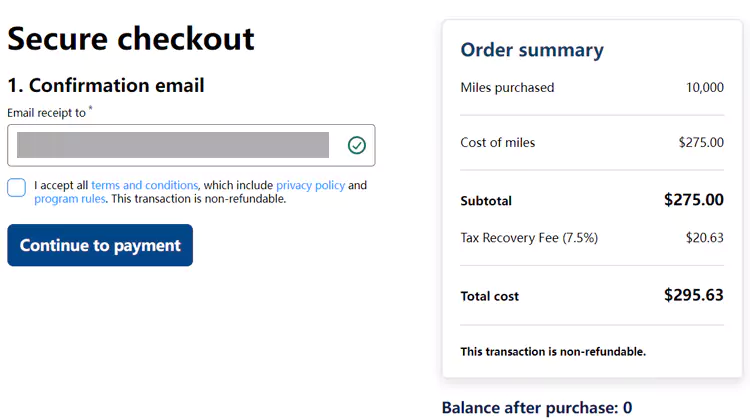This screenshot has height=420, width=750.
Task: Click the Order summary title
Action: (x=532, y=50)
